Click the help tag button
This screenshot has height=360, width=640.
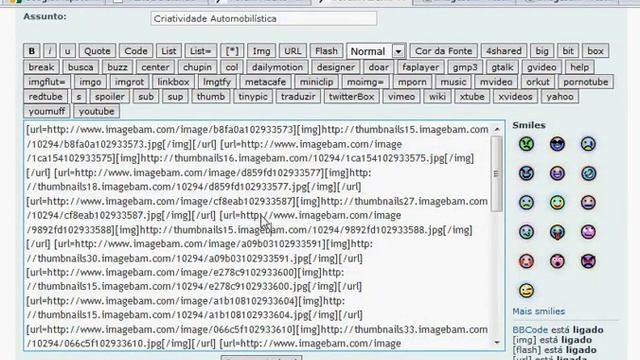(x=579, y=67)
